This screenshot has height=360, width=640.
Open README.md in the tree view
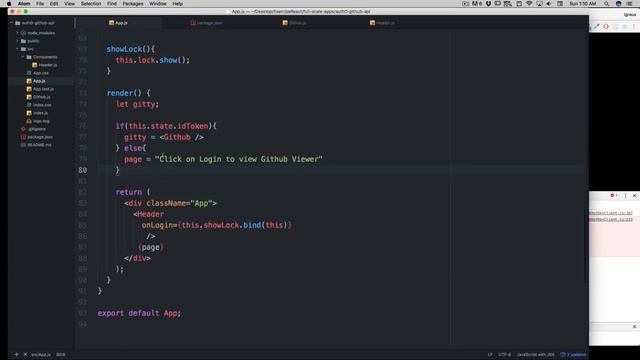(39, 145)
